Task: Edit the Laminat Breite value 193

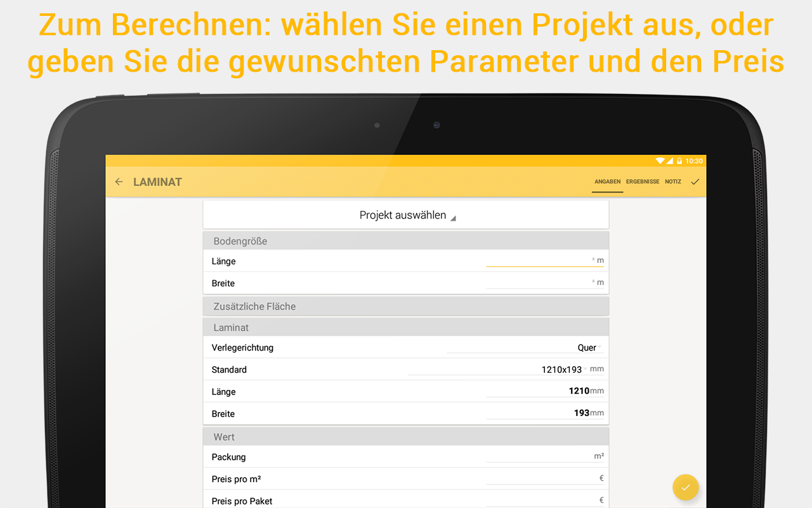Action: [x=545, y=413]
